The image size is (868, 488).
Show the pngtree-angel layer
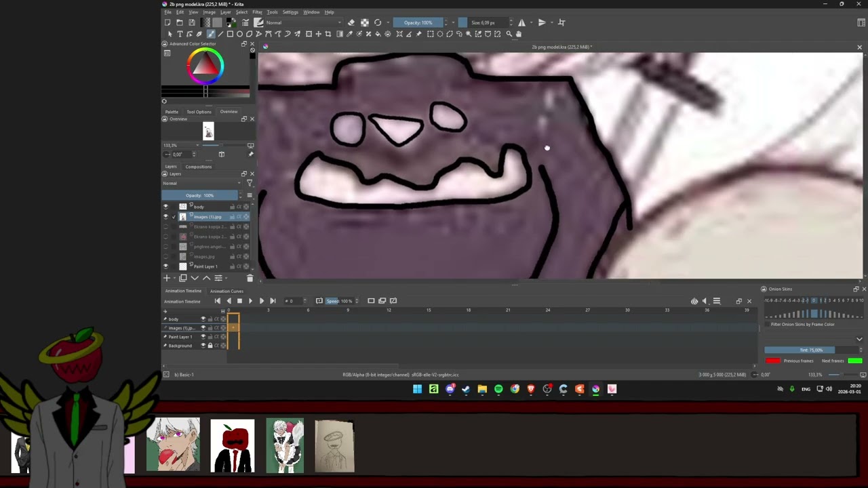click(165, 247)
